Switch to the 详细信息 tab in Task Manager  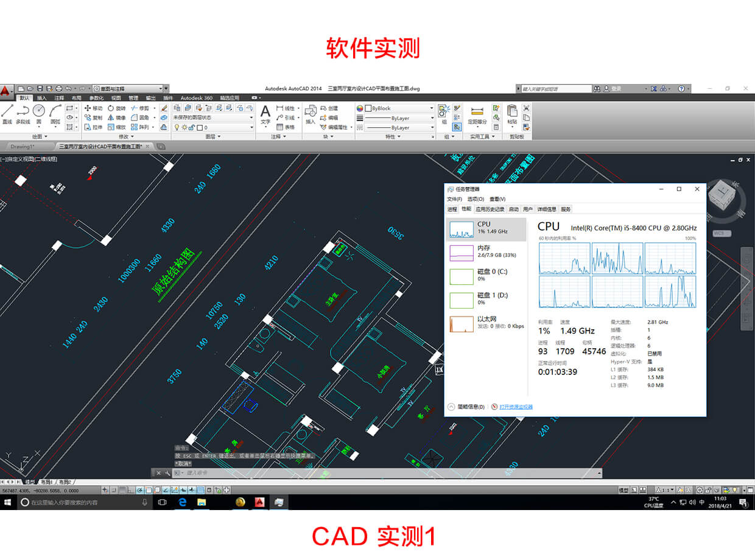547,209
